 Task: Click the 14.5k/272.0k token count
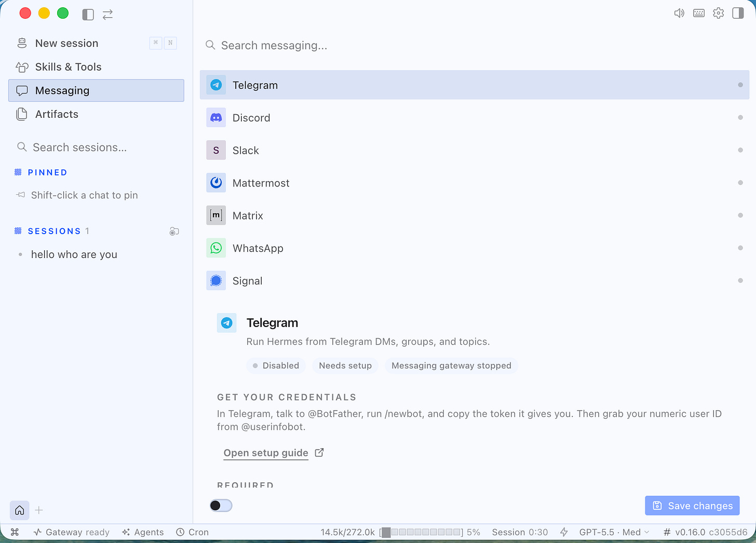tap(348, 532)
